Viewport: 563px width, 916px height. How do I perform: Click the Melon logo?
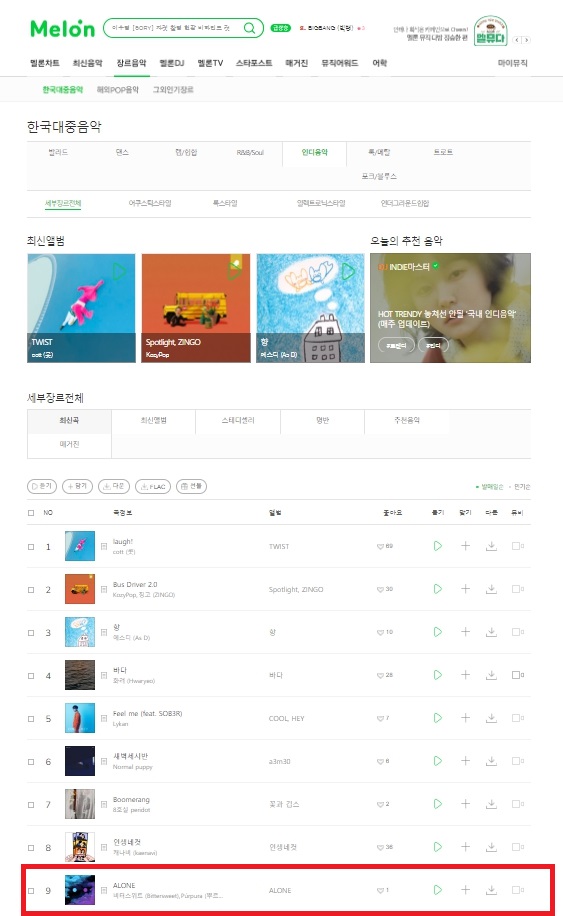coord(62,28)
